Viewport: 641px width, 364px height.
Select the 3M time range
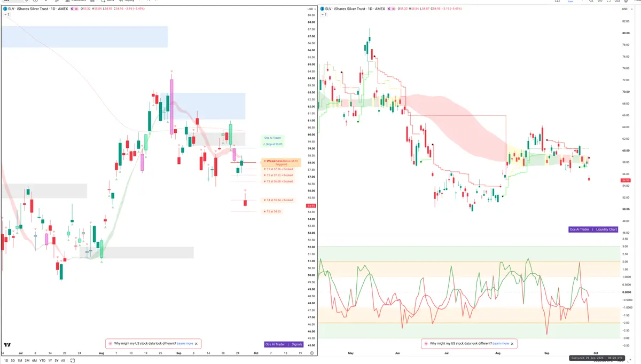pos(27,361)
